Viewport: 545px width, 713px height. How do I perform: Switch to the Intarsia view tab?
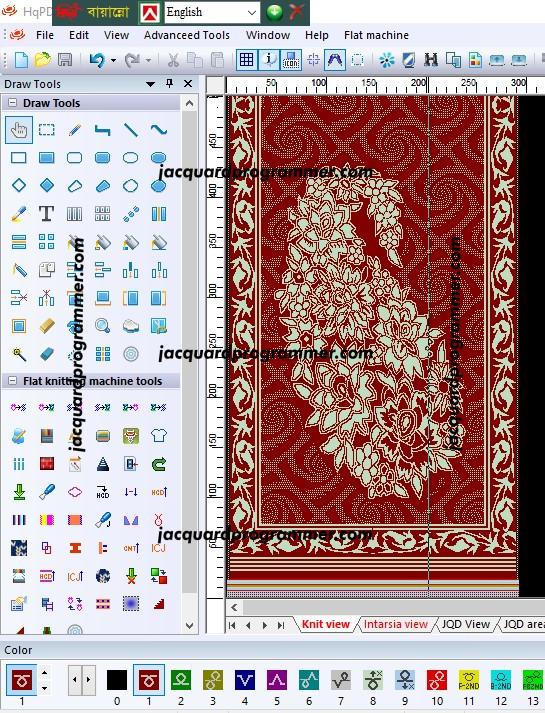(x=395, y=624)
